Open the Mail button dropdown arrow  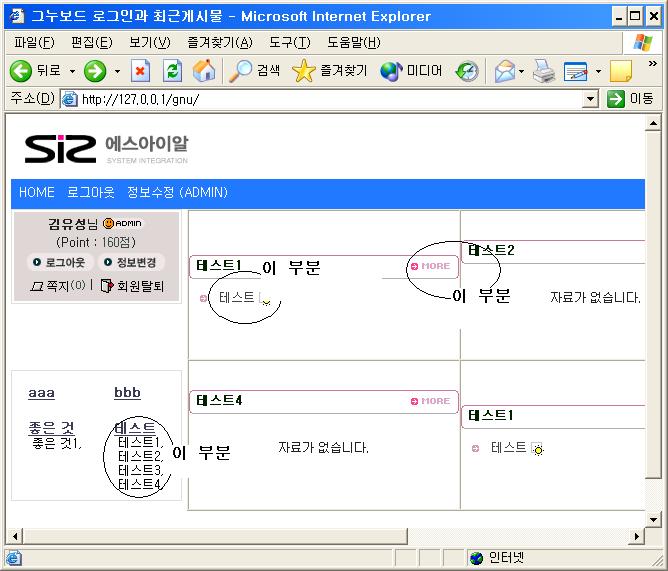click(520, 71)
